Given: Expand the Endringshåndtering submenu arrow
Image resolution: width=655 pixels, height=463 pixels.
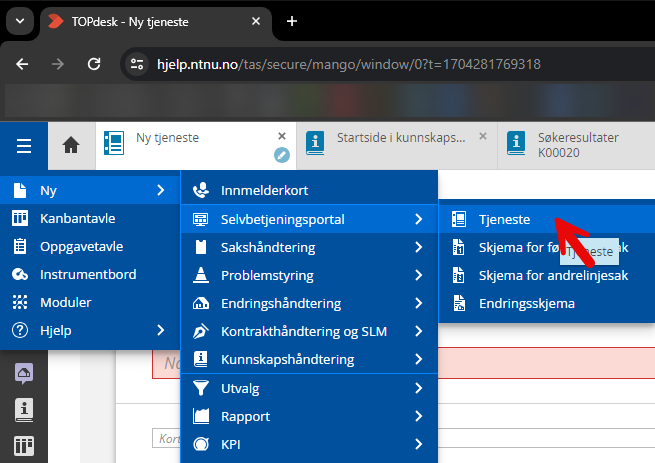Looking at the screenshot, I should [x=419, y=303].
